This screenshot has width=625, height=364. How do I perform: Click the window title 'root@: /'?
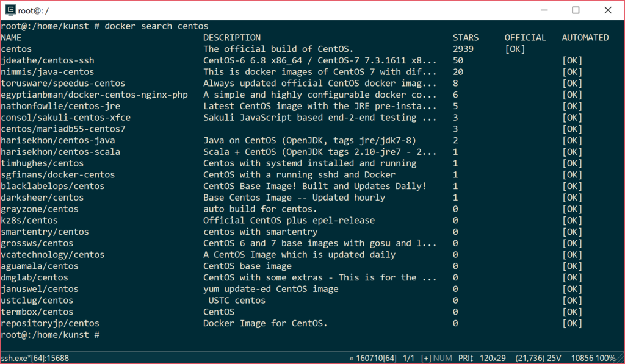click(34, 11)
